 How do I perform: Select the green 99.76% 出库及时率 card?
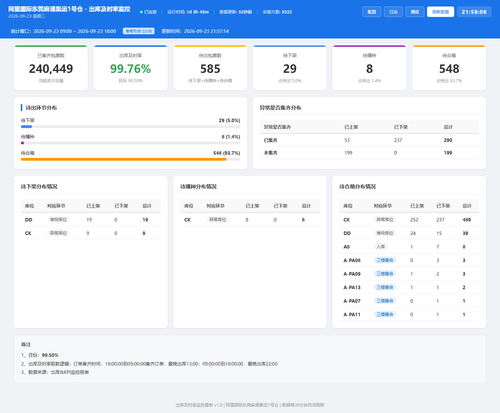point(130,68)
